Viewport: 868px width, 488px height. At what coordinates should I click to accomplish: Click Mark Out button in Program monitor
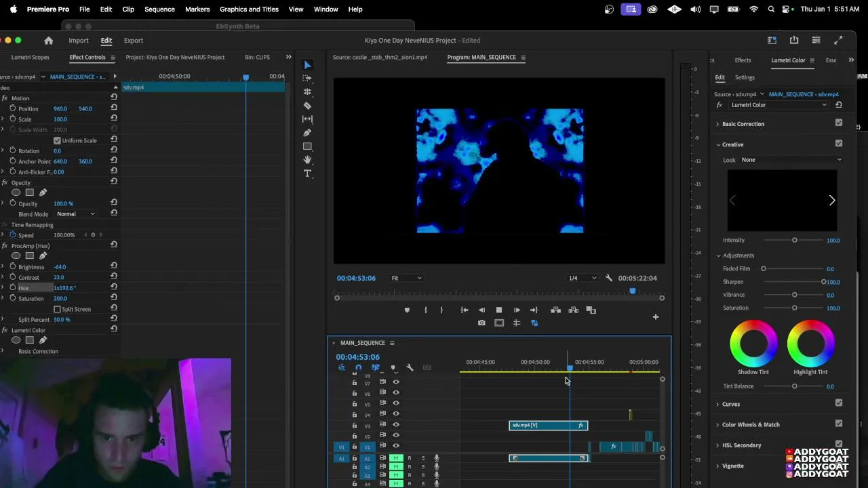coord(441,310)
